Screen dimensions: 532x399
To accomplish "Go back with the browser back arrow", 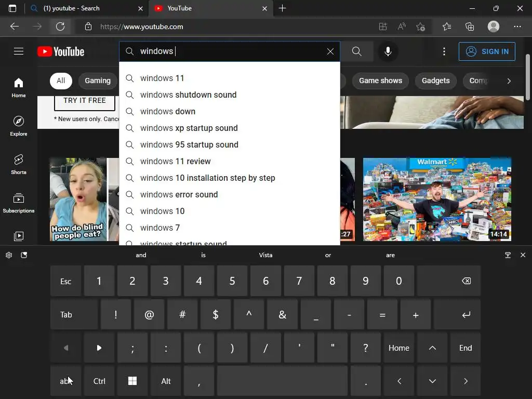I will coord(15,26).
